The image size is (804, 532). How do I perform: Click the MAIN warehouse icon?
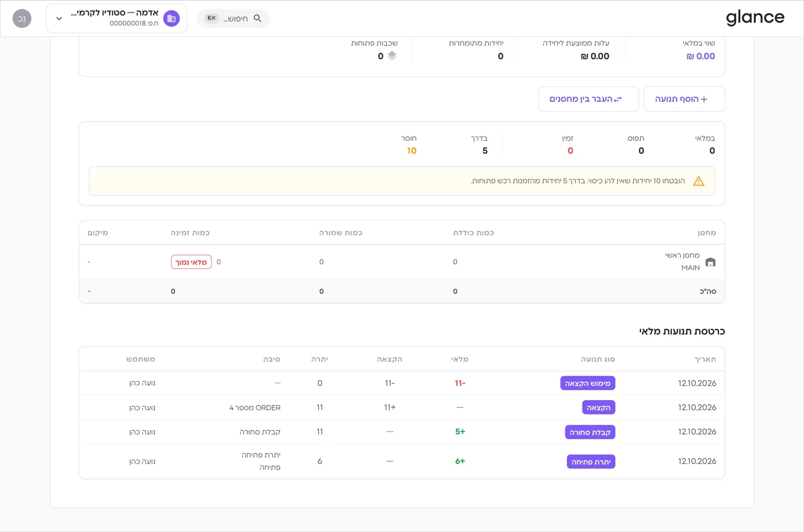point(710,262)
